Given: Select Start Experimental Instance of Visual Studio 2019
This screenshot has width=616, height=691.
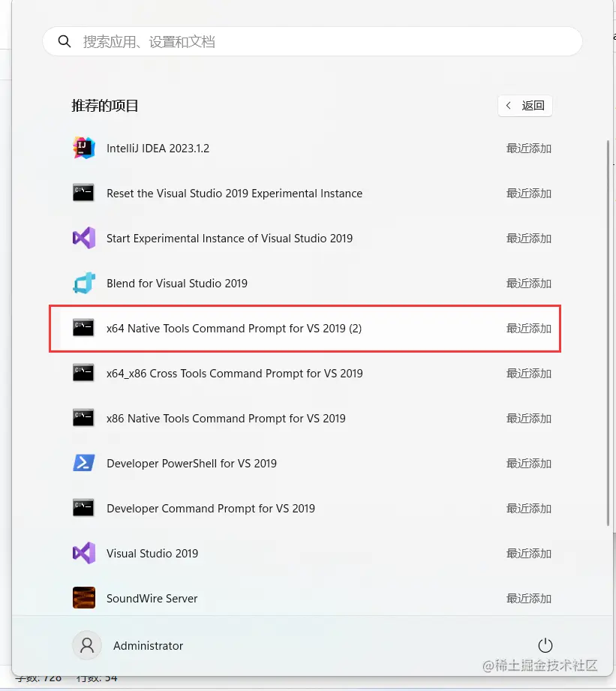Looking at the screenshot, I should (230, 239).
